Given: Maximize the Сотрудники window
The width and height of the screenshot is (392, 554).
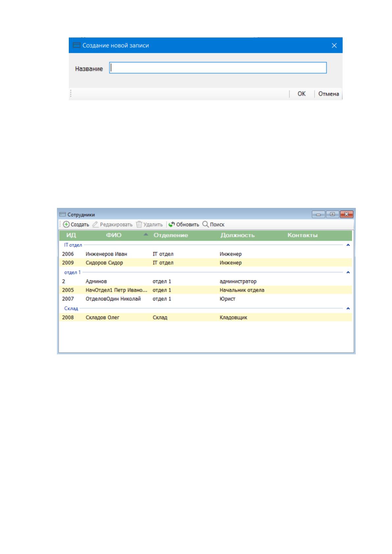Looking at the screenshot, I should [x=332, y=214].
